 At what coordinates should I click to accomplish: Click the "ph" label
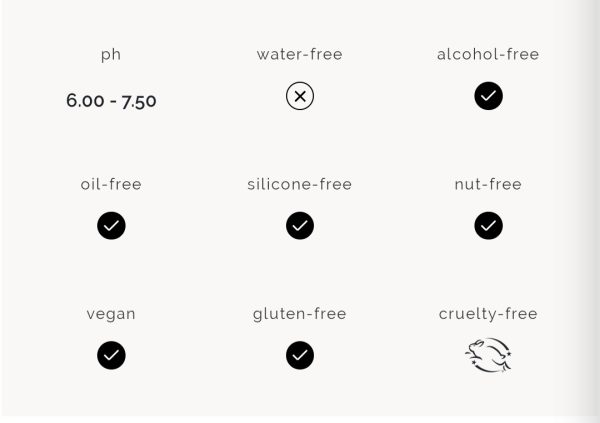pyautogui.click(x=111, y=55)
